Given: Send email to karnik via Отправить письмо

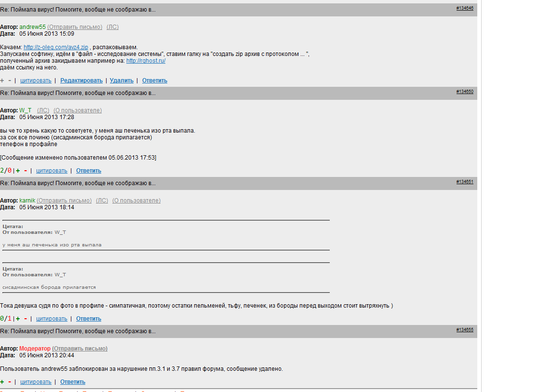Looking at the screenshot, I should tap(64, 201).
